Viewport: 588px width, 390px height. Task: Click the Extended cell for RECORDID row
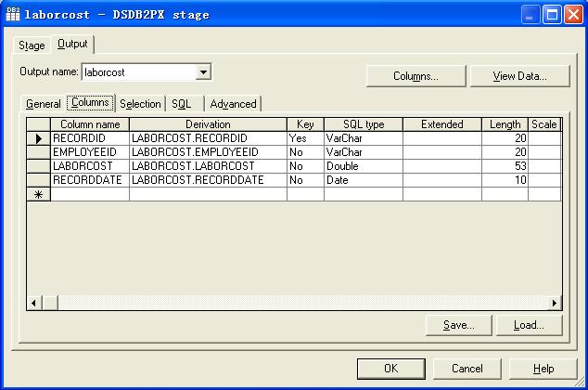point(442,138)
